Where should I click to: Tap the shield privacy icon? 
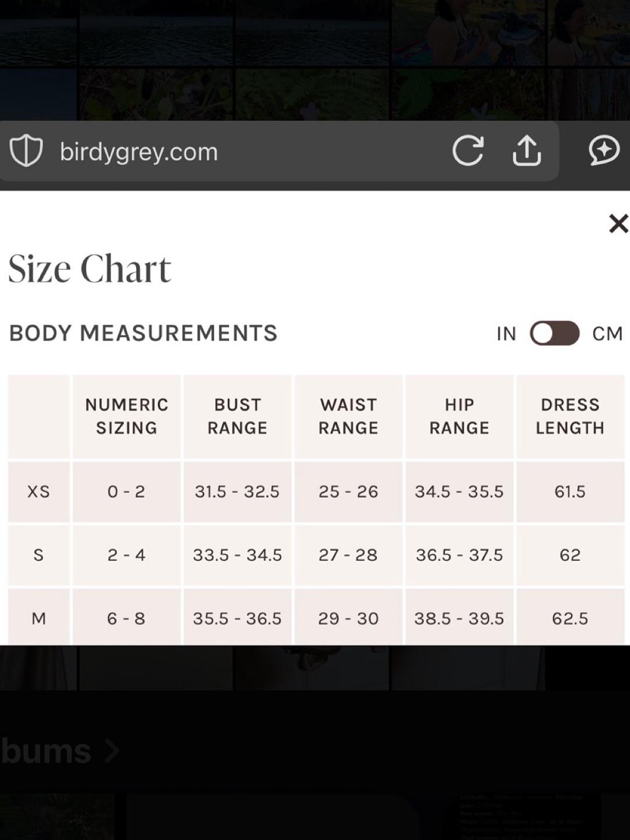point(26,151)
